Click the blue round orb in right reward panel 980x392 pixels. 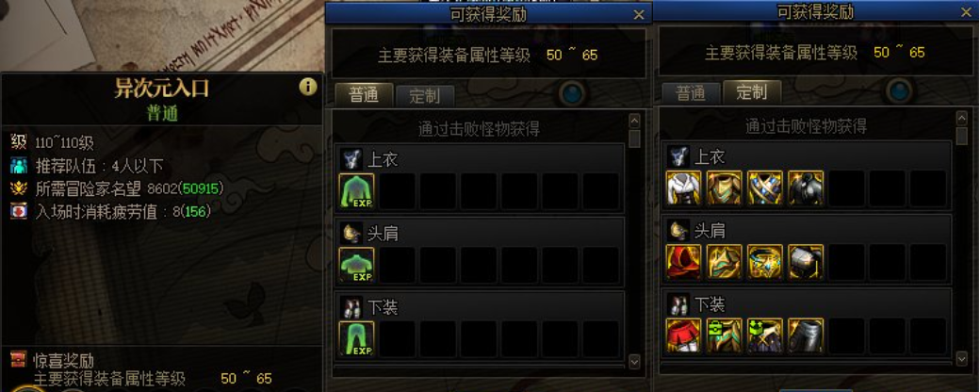900,90
